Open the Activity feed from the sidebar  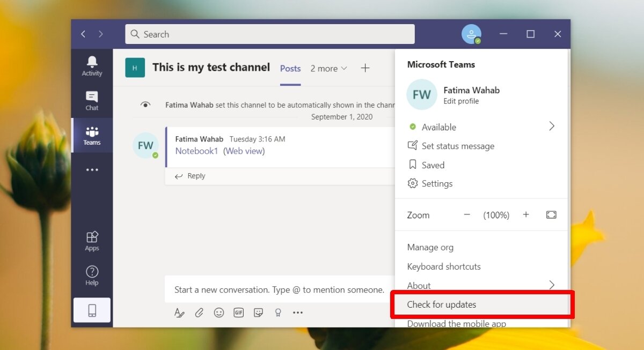[x=91, y=65]
